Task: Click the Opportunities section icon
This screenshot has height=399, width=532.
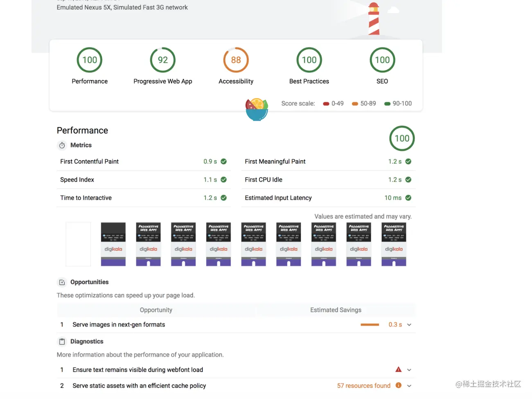Action: 62,282
